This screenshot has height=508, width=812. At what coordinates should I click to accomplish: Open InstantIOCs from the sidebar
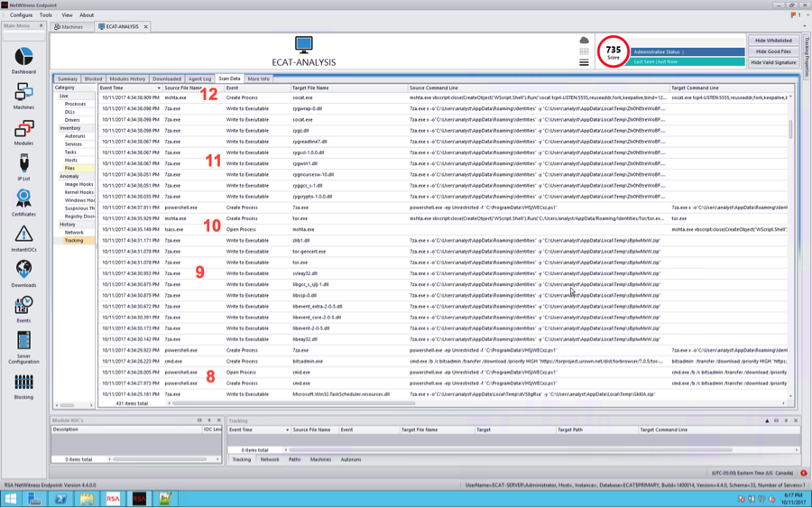pos(23,237)
